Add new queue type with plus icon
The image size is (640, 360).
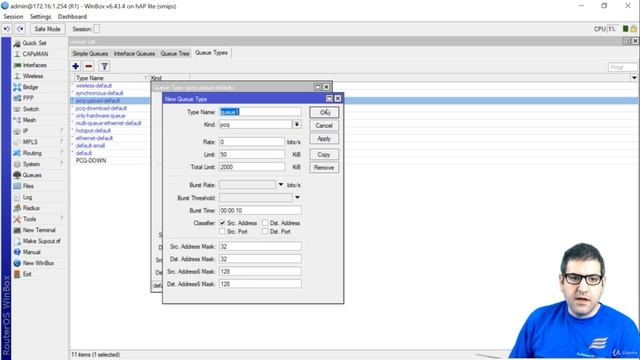click(76, 66)
